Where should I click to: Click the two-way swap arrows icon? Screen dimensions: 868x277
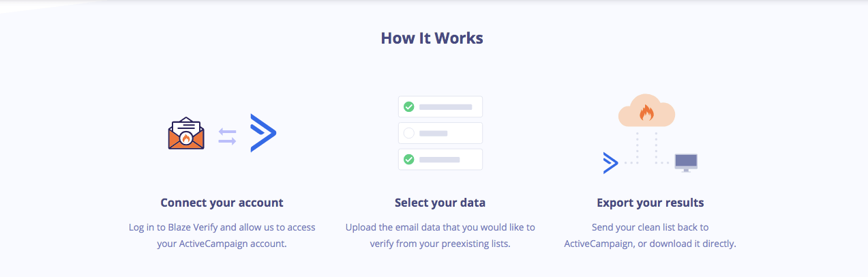227,136
